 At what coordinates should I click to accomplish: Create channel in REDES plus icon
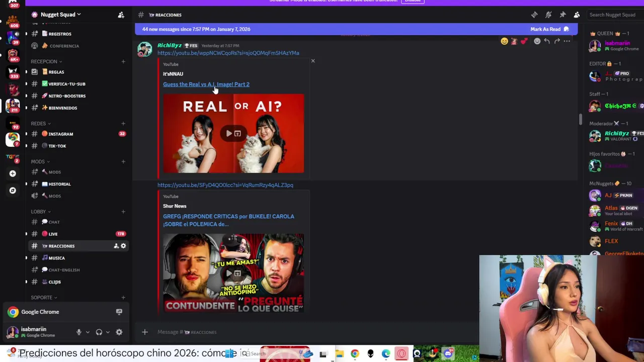pos(123,124)
